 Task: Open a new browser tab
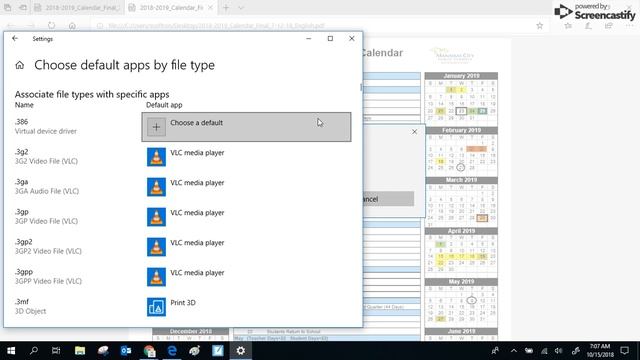[x=226, y=8]
